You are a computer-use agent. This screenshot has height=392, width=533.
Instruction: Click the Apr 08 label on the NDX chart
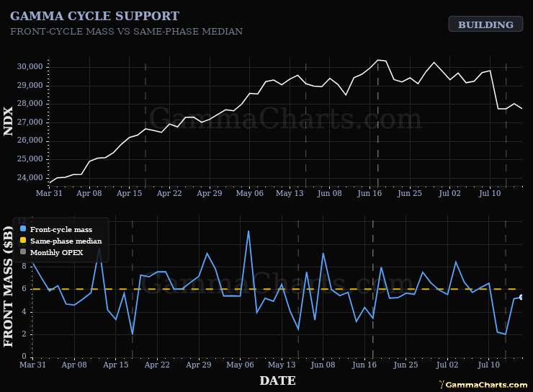89,193
